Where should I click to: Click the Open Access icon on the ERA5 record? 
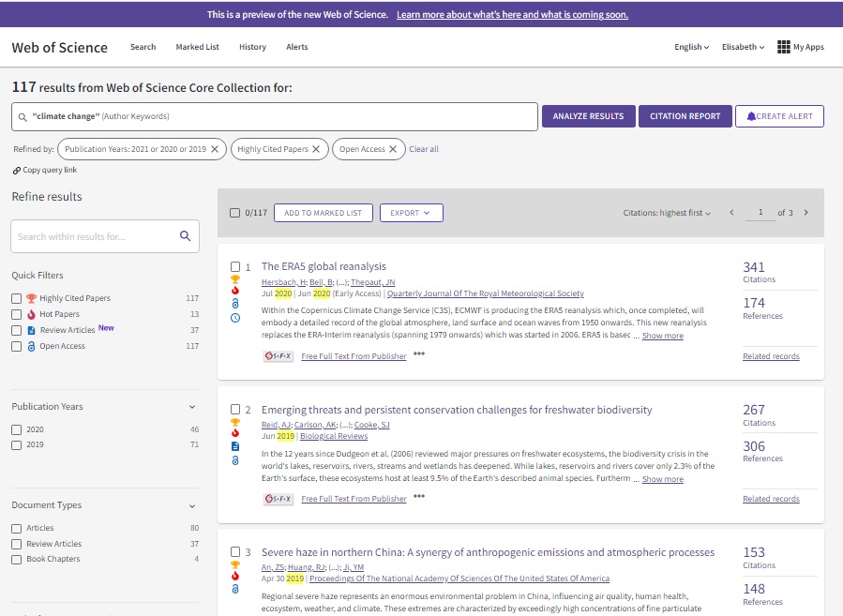click(235, 303)
